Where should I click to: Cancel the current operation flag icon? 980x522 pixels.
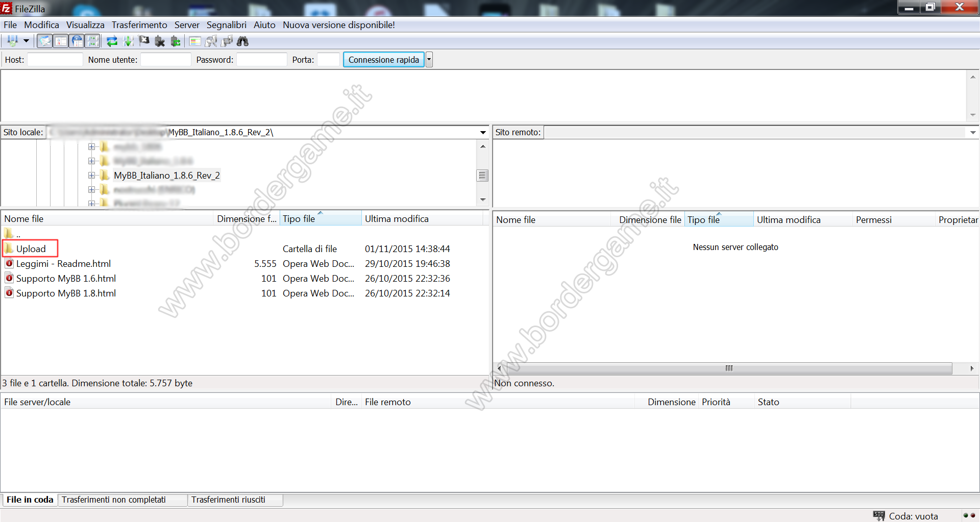point(144,41)
